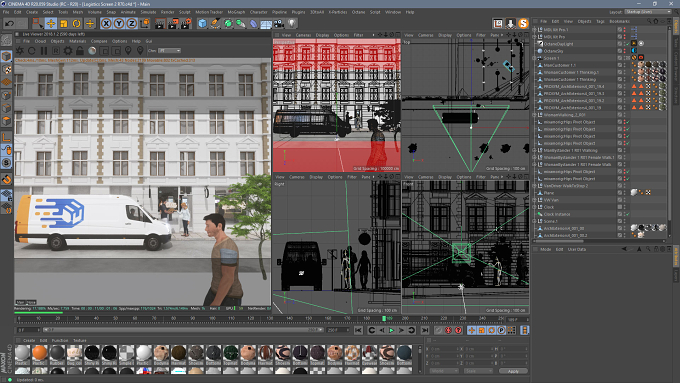
Task: Open the Attribute Manager Mode menu
Action: (545, 249)
